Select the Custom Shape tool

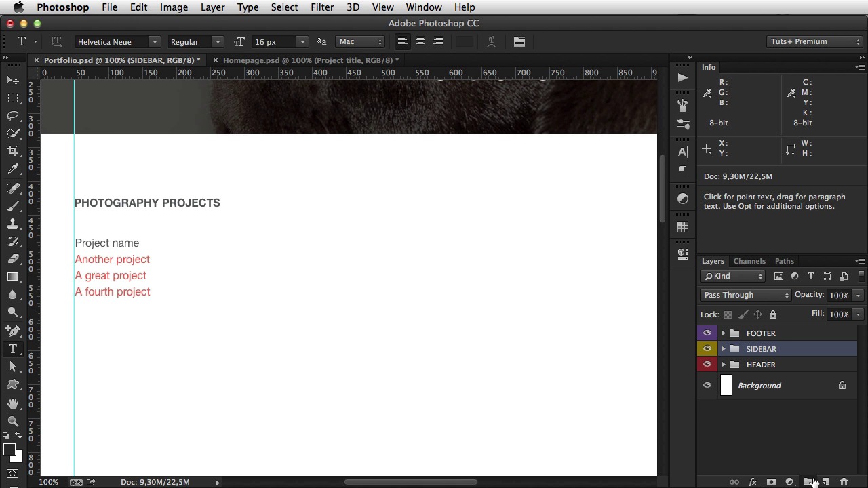[x=13, y=384]
